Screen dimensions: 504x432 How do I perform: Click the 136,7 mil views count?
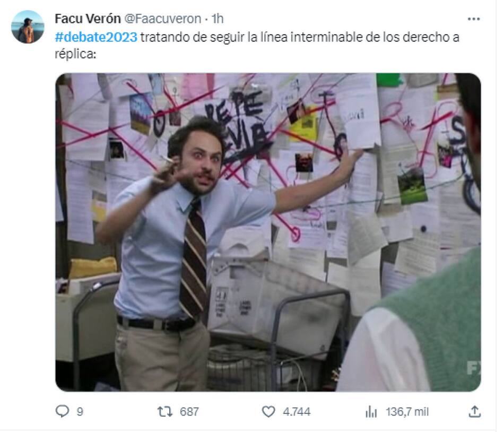pos(407,412)
